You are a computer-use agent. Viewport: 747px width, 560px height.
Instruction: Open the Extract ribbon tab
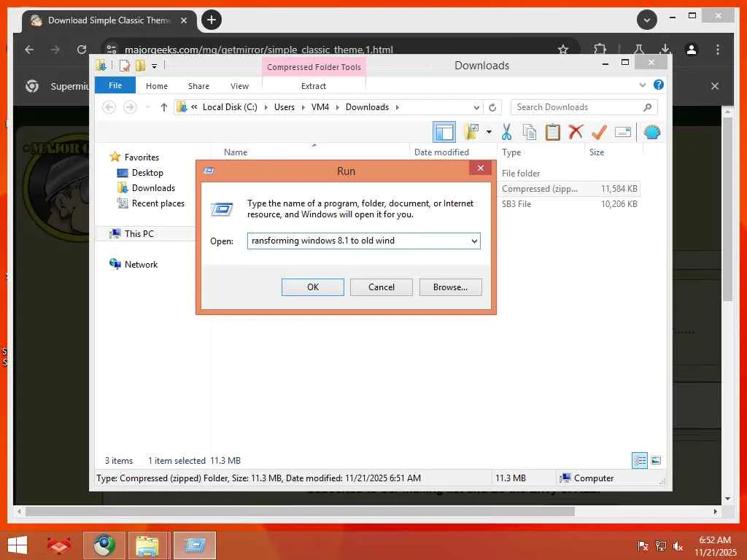pyautogui.click(x=314, y=86)
